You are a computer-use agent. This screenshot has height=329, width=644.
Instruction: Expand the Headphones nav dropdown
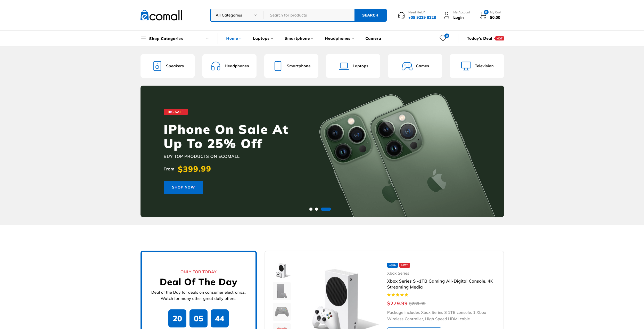pos(339,38)
